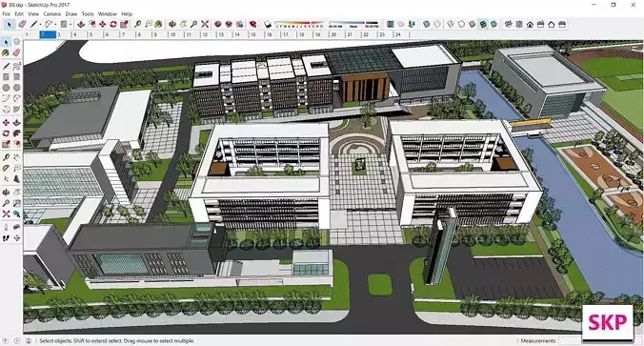Screen dimensions: 644x346
Task: Select the 3D Text tool
Action: pyautogui.click(x=16, y=179)
